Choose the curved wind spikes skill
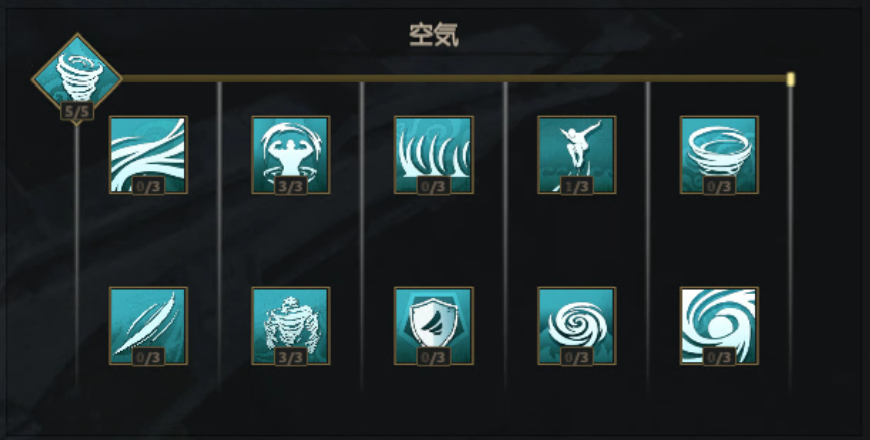The width and height of the screenshot is (870, 440). (x=433, y=155)
